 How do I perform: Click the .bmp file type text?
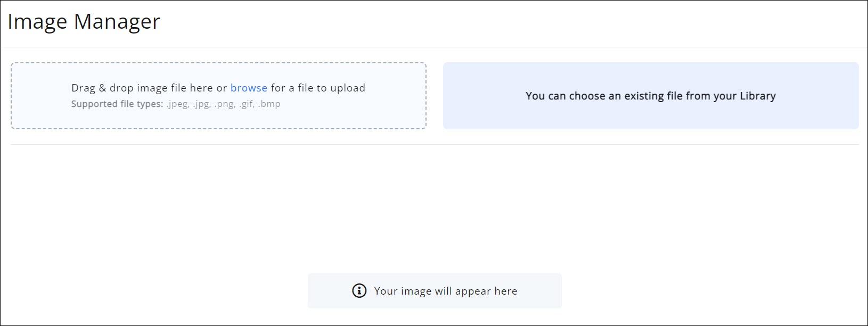pyautogui.click(x=269, y=104)
